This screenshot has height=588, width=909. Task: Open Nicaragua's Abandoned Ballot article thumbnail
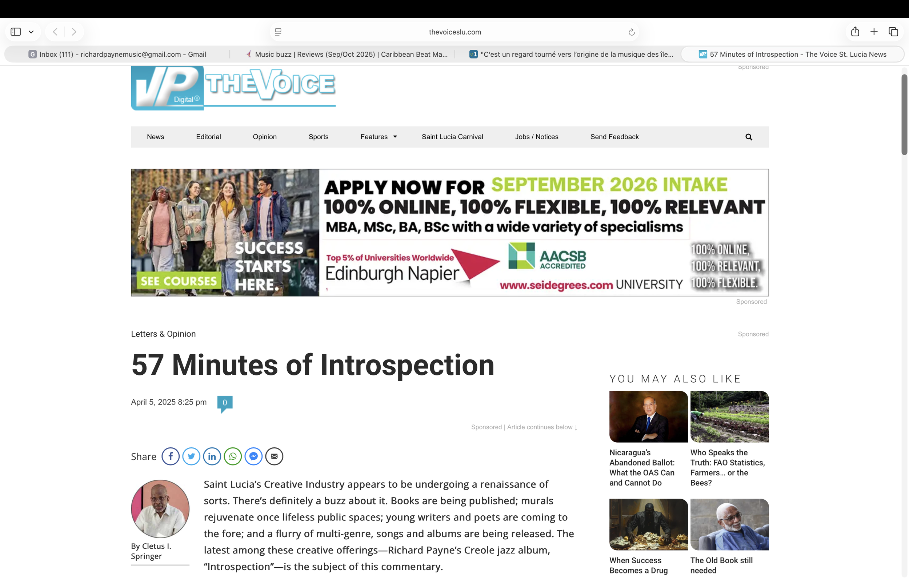coord(649,416)
